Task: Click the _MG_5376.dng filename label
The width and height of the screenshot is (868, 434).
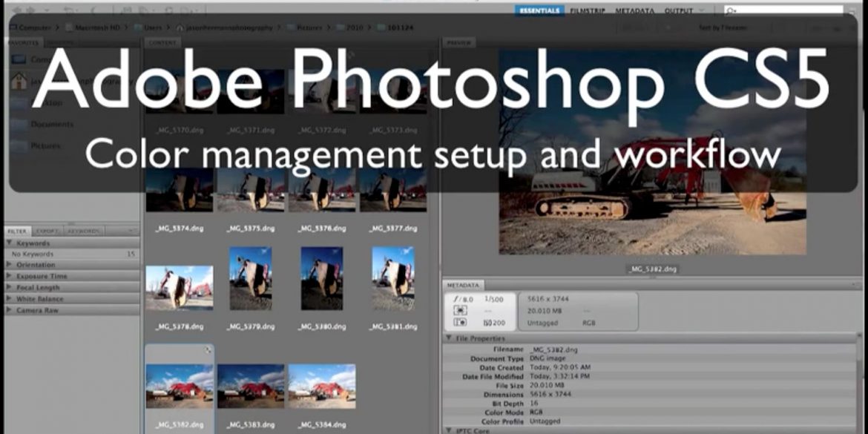Action: click(x=322, y=228)
